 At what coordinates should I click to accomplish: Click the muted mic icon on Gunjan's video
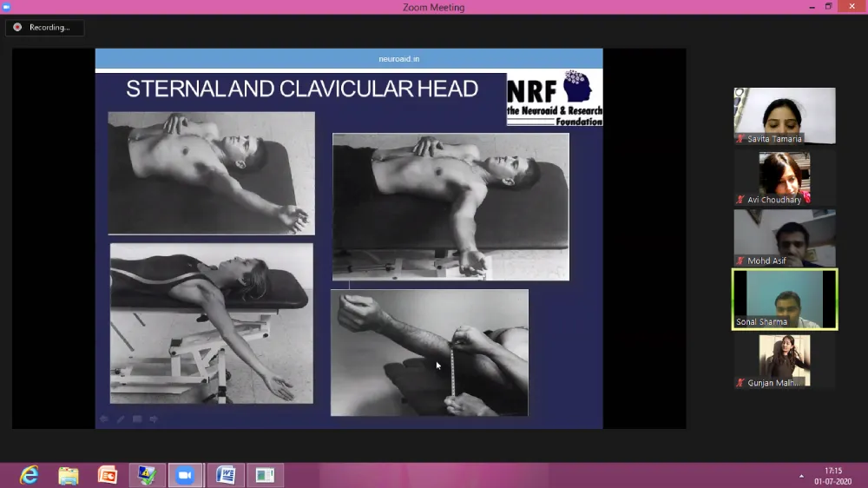pos(740,383)
